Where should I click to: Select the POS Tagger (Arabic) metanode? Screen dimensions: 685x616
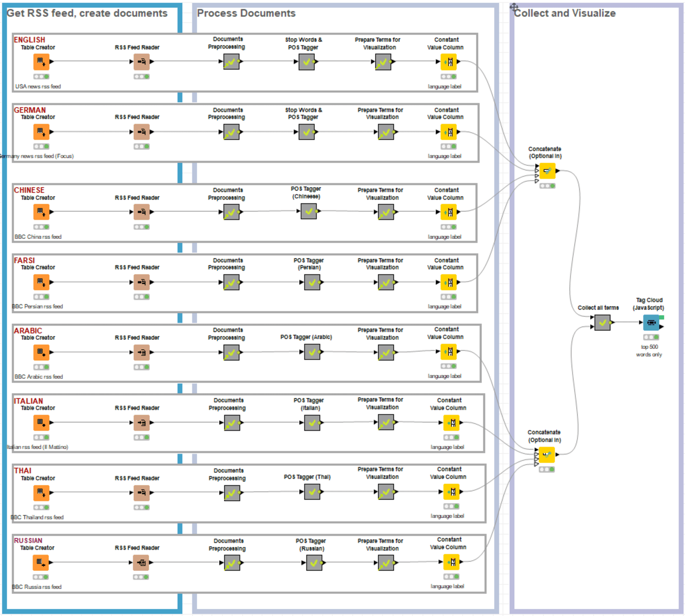pos(312,352)
